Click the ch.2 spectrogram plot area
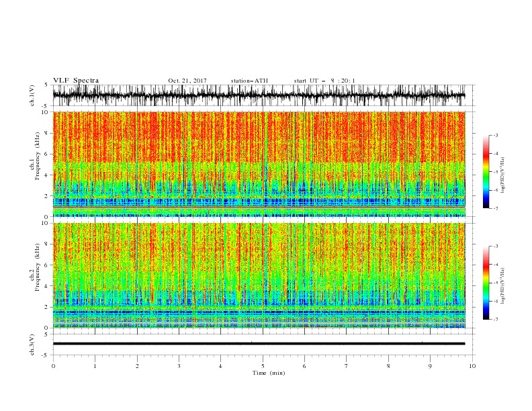Screen dimensions: 532x411 259,275
